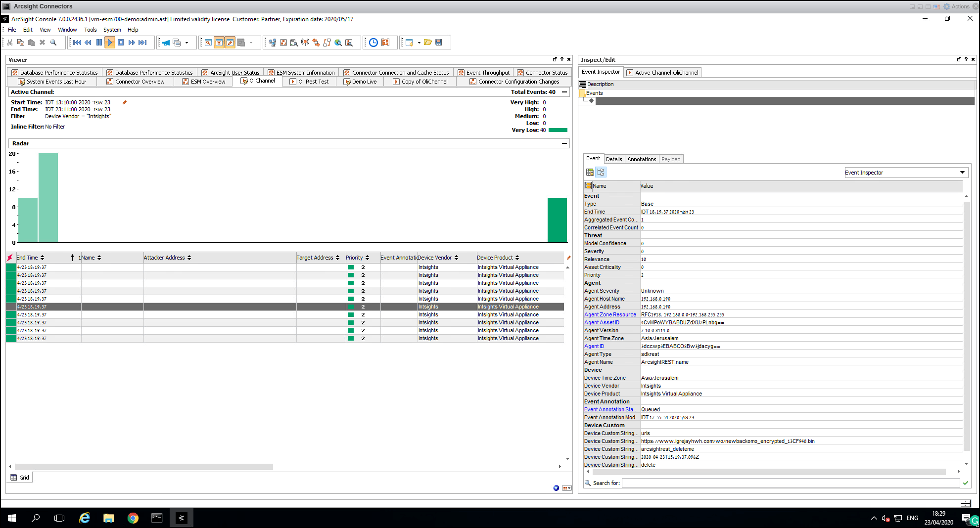Toggle the highlighted edit-pencil toolbar button
980x528 pixels.
click(230, 43)
